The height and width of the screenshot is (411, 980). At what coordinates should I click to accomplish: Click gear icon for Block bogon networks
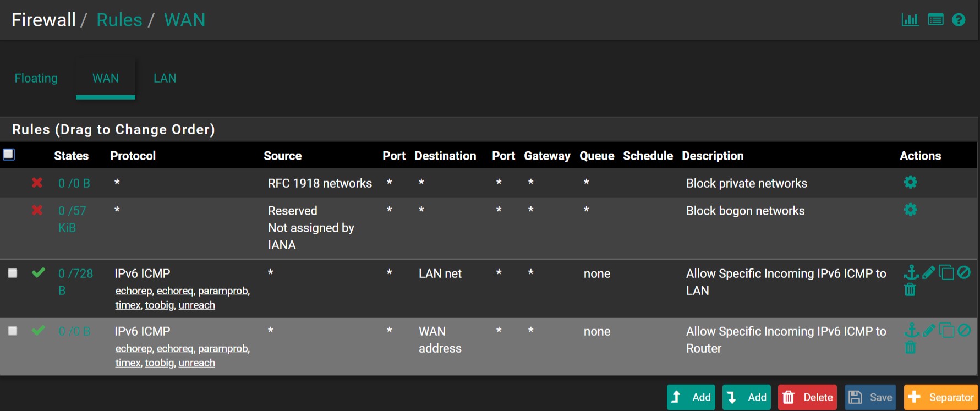pos(911,210)
